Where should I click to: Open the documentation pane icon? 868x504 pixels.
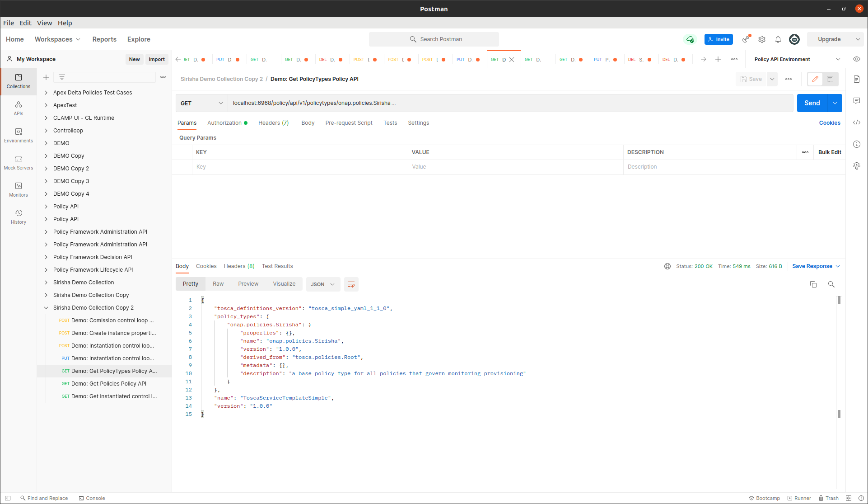tap(857, 79)
